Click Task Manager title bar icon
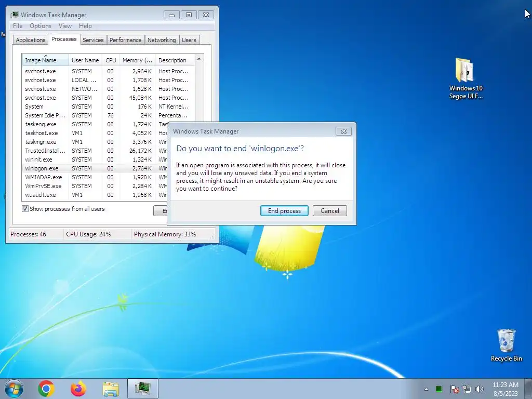The width and height of the screenshot is (532, 399). [14, 15]
